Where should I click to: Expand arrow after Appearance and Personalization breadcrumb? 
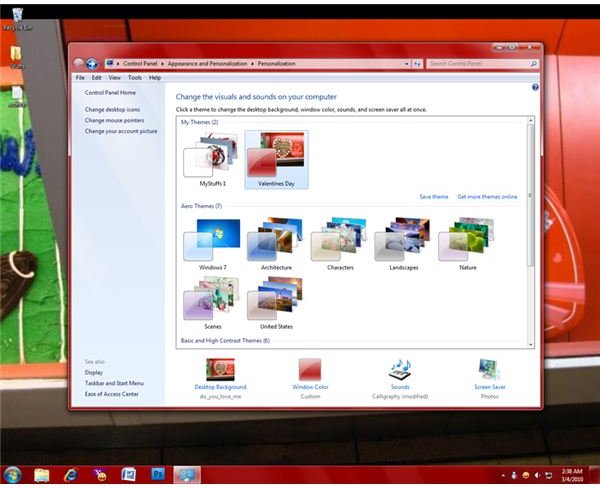click(253, 64)
